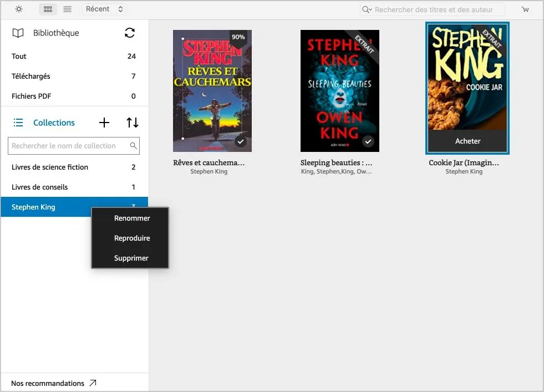
Task: Select Renommer in the context menu
Action: coord(132,218)
